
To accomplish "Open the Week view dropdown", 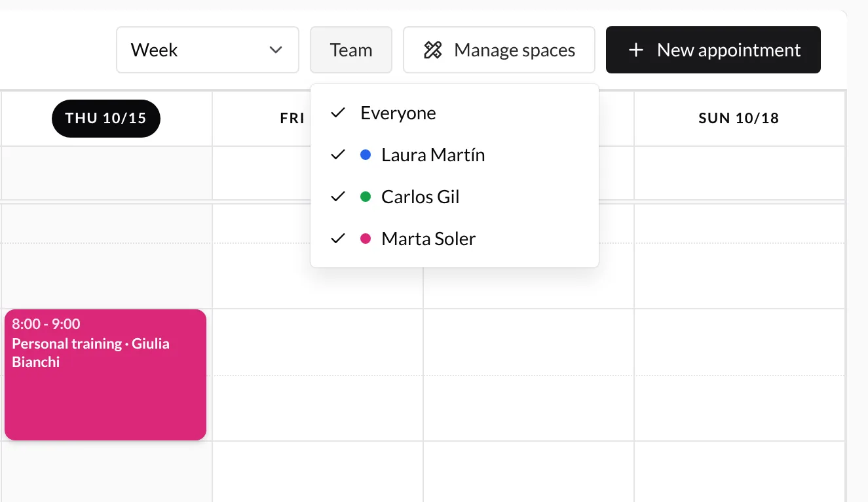I will click(x=208, y=50).
